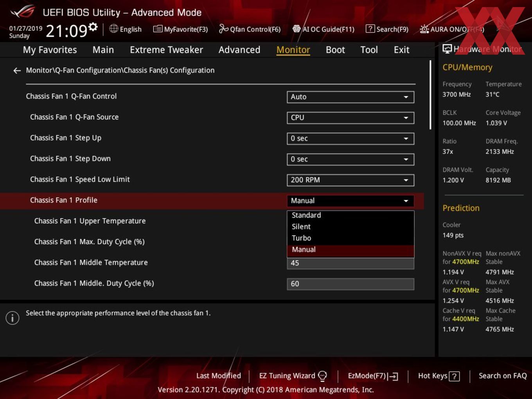Image resolution: width=532 pixels, height=399 pixels.
Task: Switch to EzMode(F7)
Action: pos(373,376)
